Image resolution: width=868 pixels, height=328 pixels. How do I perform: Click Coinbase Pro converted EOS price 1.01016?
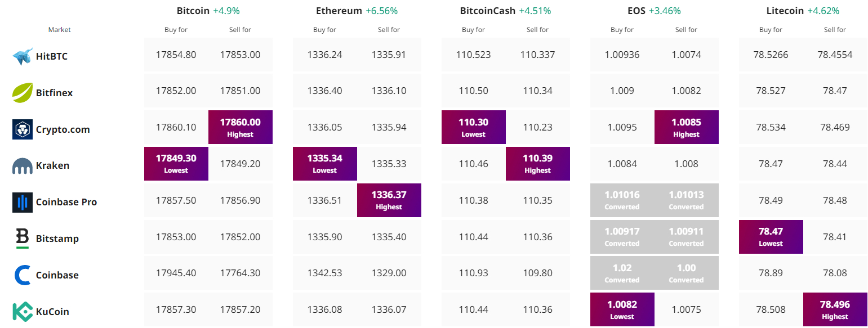tap(622, 200)
